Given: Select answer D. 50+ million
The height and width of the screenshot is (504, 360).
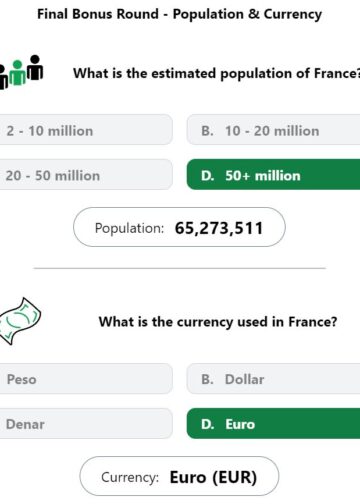Looking at the screenshot, I should pos(273,175).
